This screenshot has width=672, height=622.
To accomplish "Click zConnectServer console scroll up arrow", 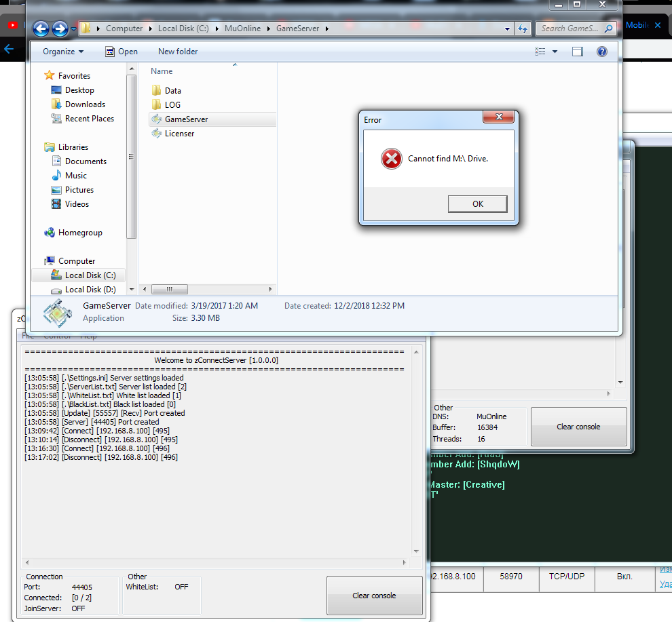I will [416, 352].
